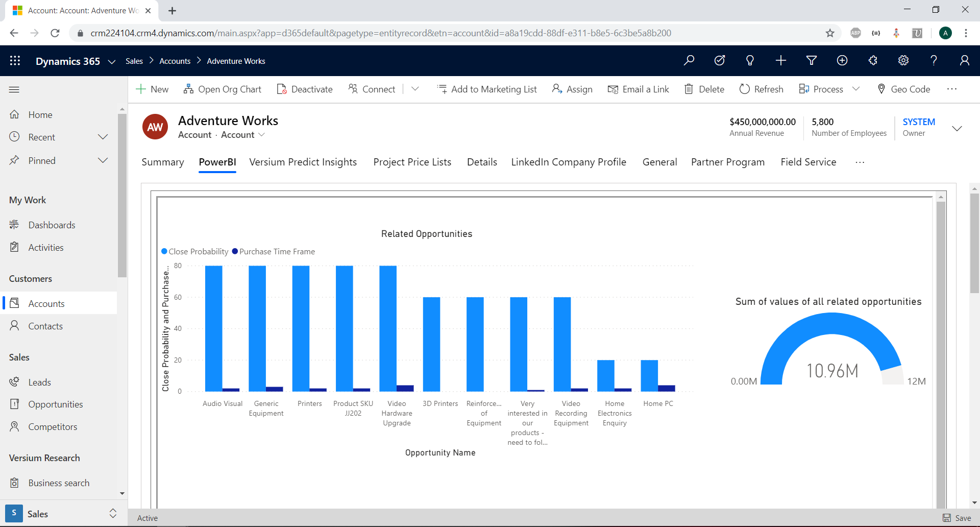The height and width of the screenshot is (527, 980).
Task: Switch to Project Price Lists tab
Action: (412, 162)
